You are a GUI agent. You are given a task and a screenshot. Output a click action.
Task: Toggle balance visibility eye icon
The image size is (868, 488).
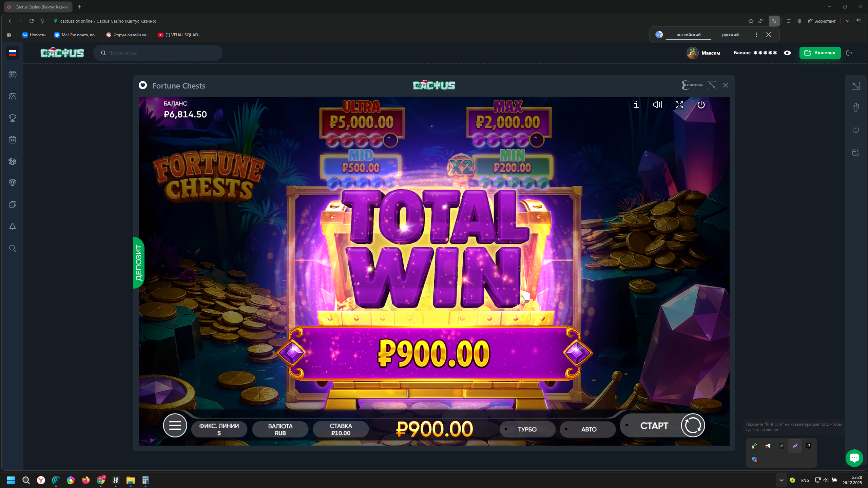pyautogui.click(x=787, y=53)
